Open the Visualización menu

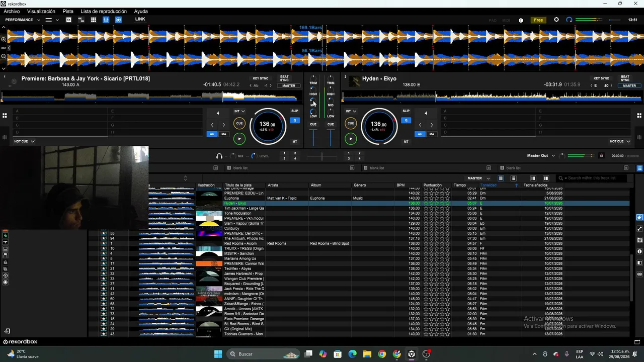(41, 11)
